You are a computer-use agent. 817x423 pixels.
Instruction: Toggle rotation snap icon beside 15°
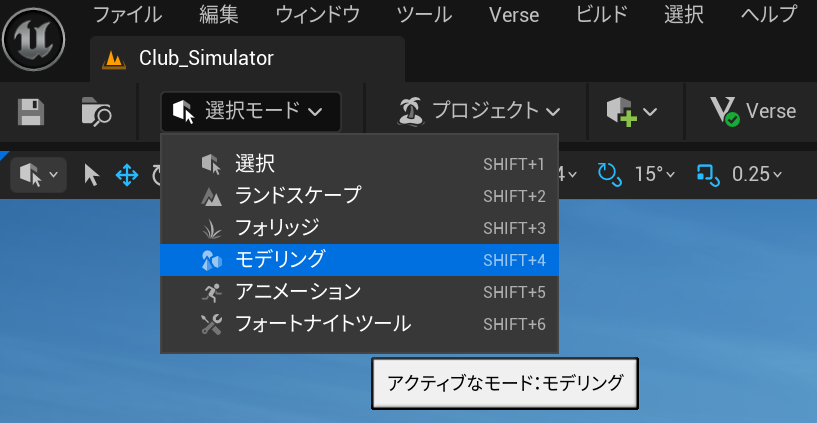click(x=609, y=174)
